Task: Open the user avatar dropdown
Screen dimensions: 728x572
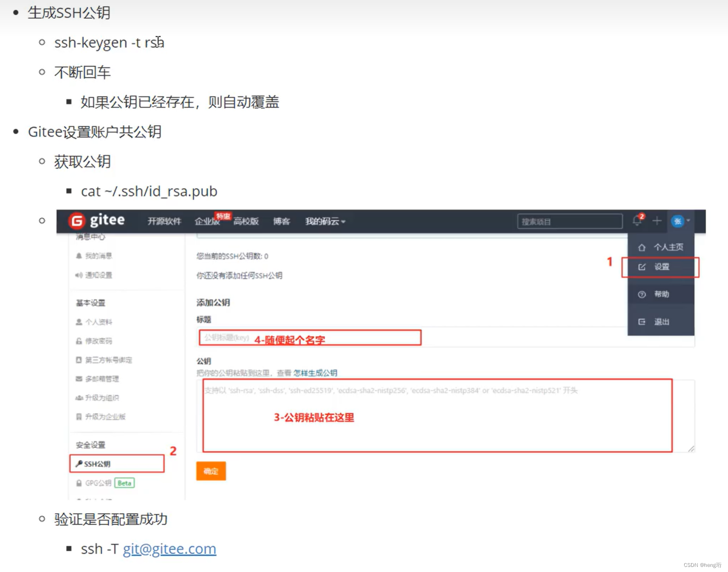Action: click(680, 221)
